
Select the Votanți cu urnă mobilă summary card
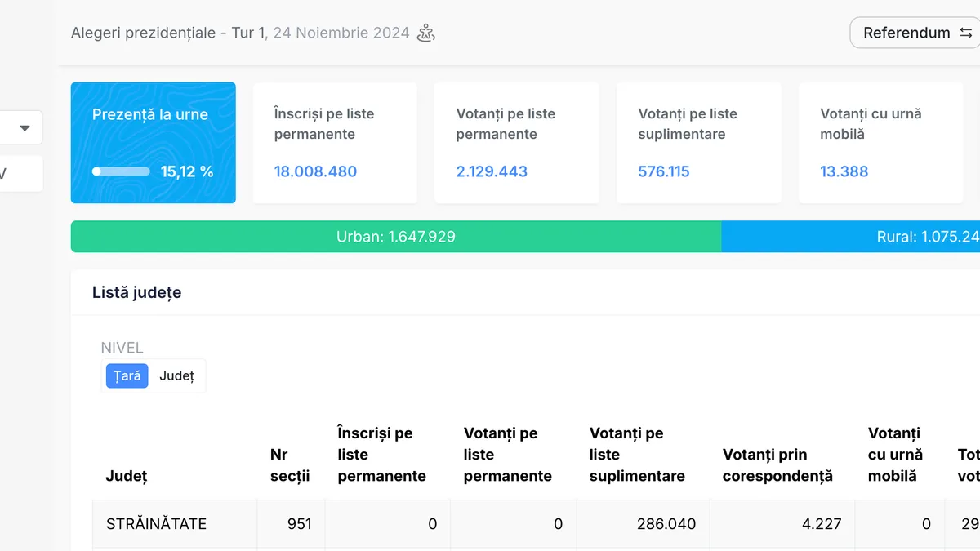[x=880, y=143]
